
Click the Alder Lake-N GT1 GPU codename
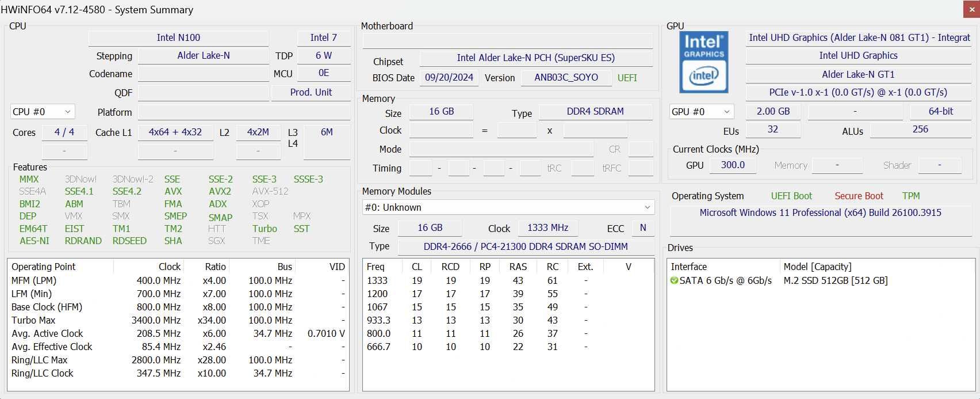859,74
